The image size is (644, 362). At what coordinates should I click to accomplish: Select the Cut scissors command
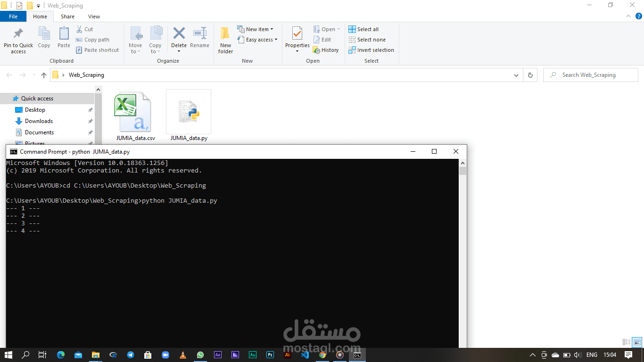(85, 29)
